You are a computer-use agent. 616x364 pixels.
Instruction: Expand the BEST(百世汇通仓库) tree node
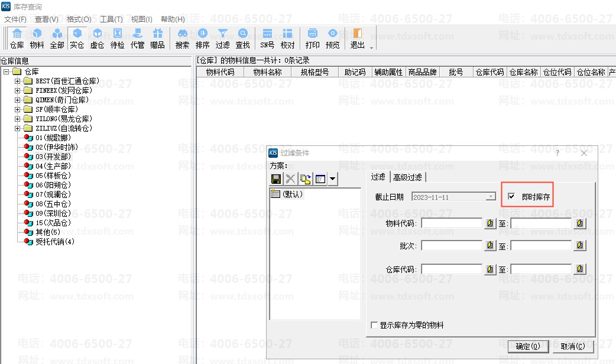pyautogui.click(x=18, y=81)
